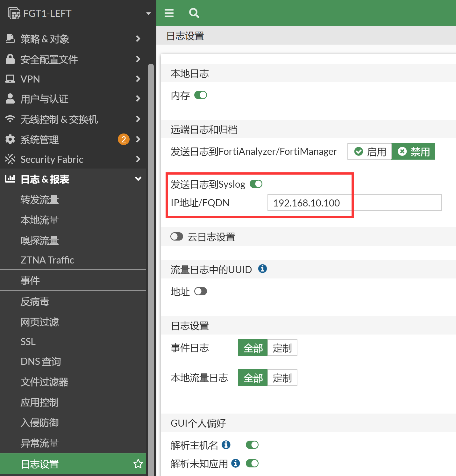
Task: Turn on the 地址 UUID toggle
Action: coord(201,292)
